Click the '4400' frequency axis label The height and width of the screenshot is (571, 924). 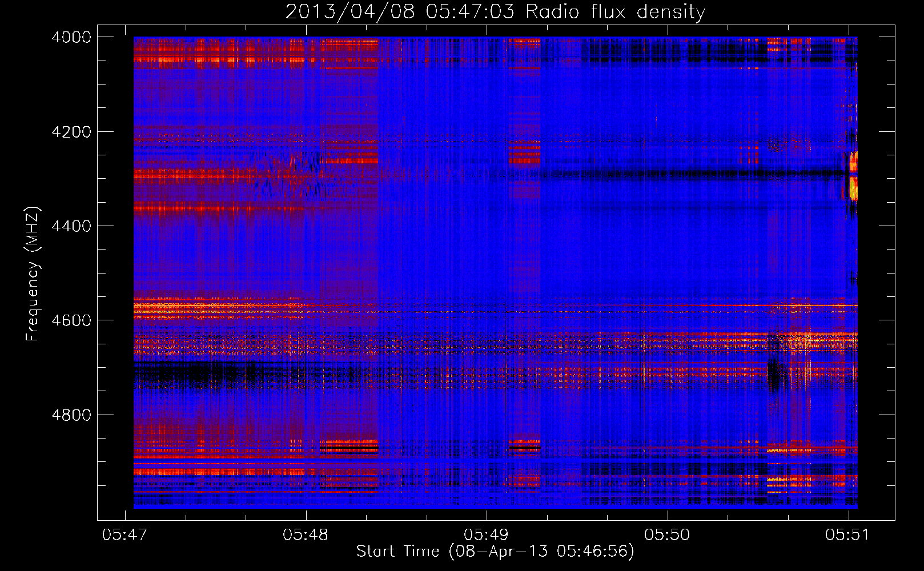coord(71,226)
